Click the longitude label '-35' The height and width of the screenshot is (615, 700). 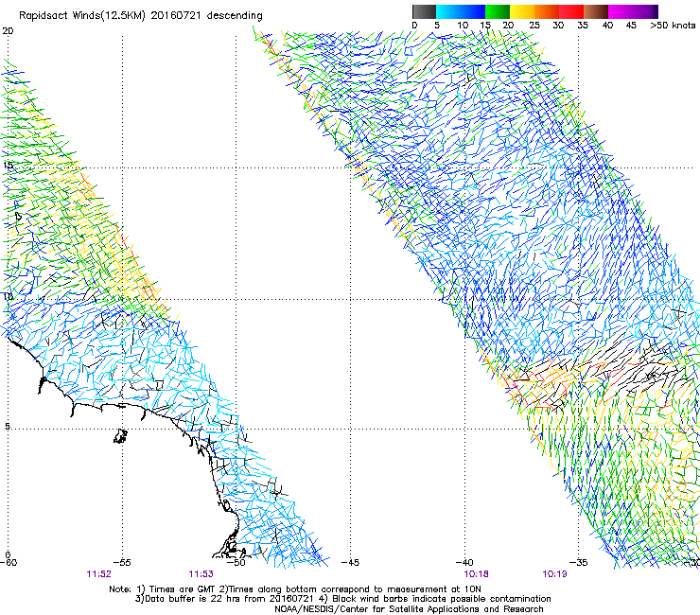click(x=579, y=562)
